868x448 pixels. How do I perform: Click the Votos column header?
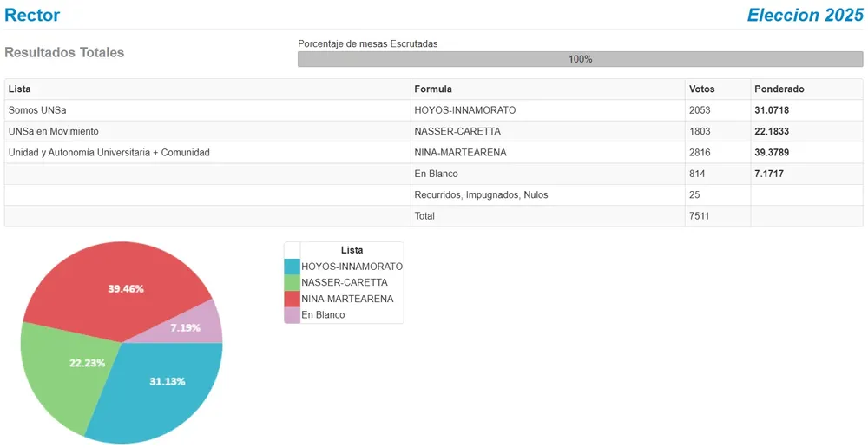(701, 89)
